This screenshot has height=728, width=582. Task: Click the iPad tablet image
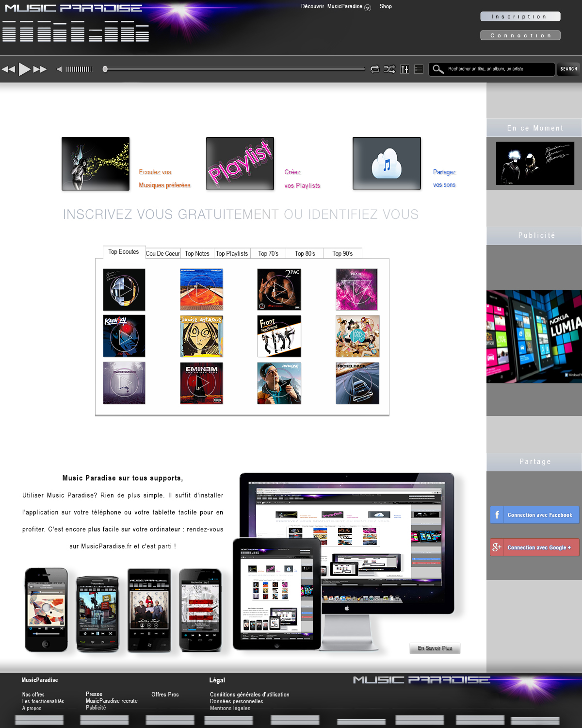point(277,594)
